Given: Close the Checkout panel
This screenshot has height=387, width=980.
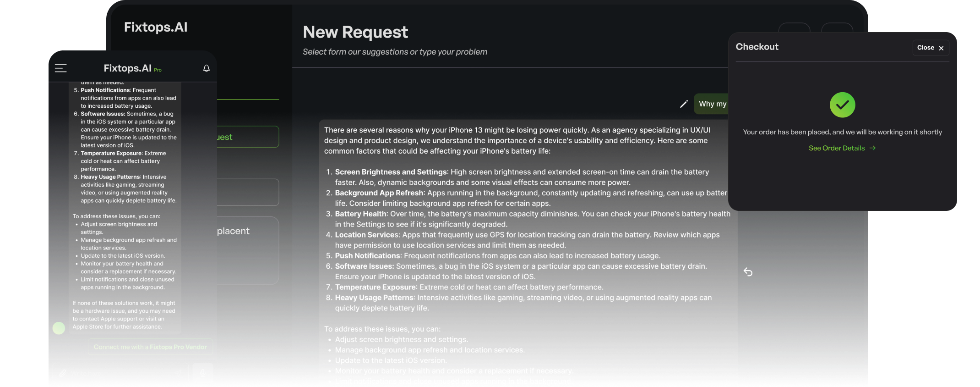Looking at the screenshot, I should coord(930,48).
